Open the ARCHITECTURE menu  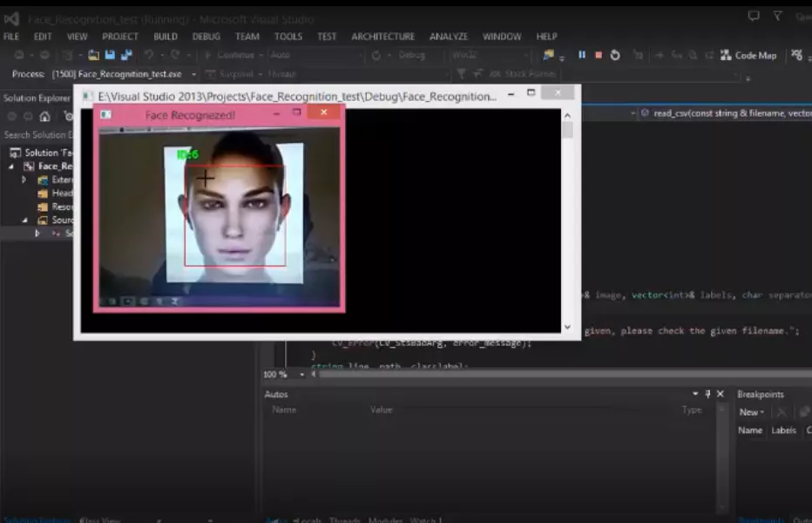pyautogui.click(x=382, y=37)
